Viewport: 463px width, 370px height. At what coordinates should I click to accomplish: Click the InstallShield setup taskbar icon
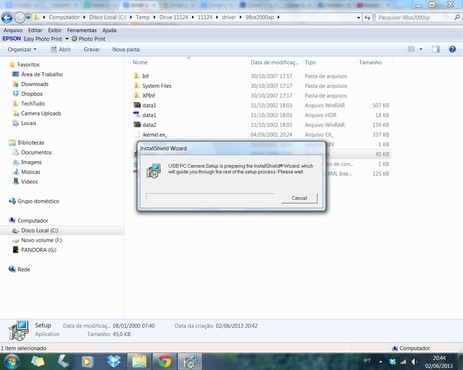pyautogui.click(x=190, y=362)
